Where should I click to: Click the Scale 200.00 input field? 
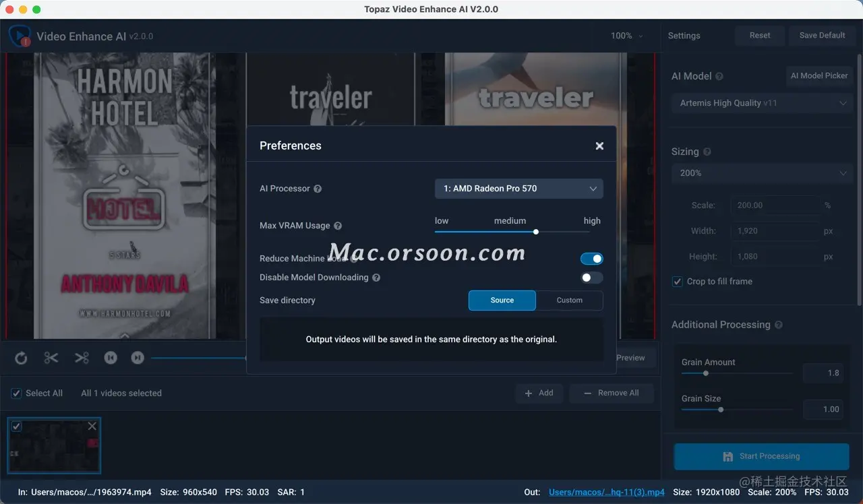[775, 206]
